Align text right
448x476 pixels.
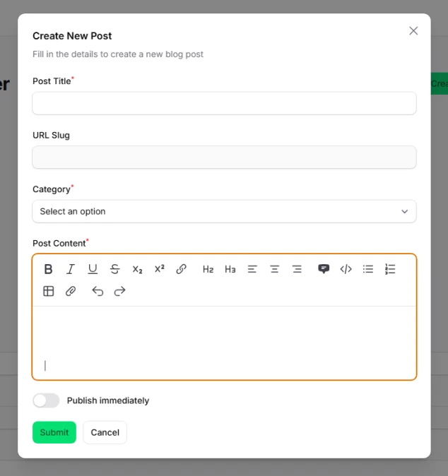pyautogui.click(x=297, y=269)
